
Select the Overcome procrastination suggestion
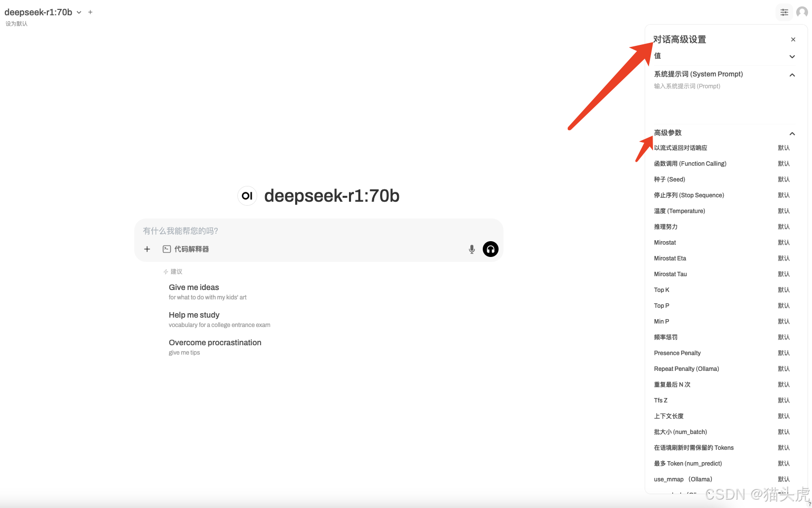point(215,347)
